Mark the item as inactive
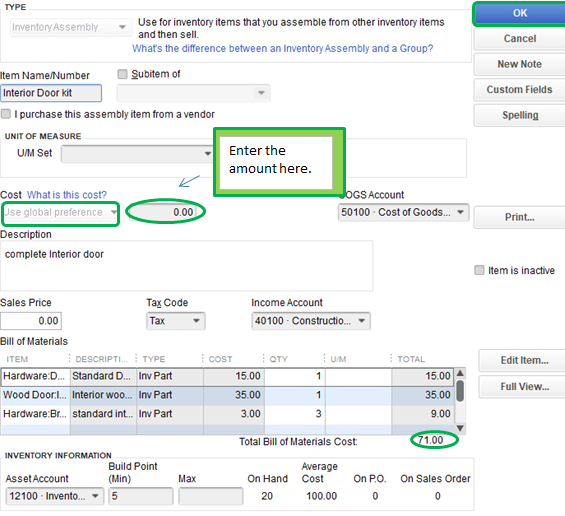This screenshot has height=516, width=565. 479,270
